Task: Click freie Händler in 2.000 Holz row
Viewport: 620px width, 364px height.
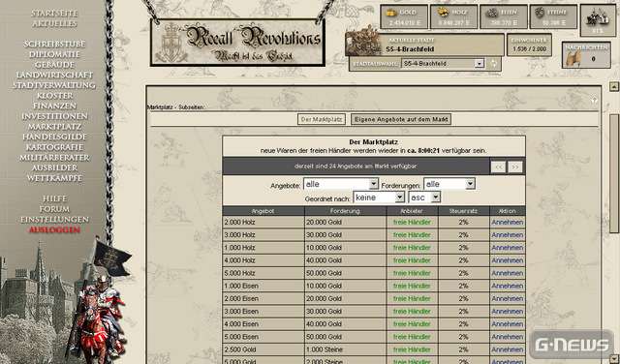Action: pos(412,222)
